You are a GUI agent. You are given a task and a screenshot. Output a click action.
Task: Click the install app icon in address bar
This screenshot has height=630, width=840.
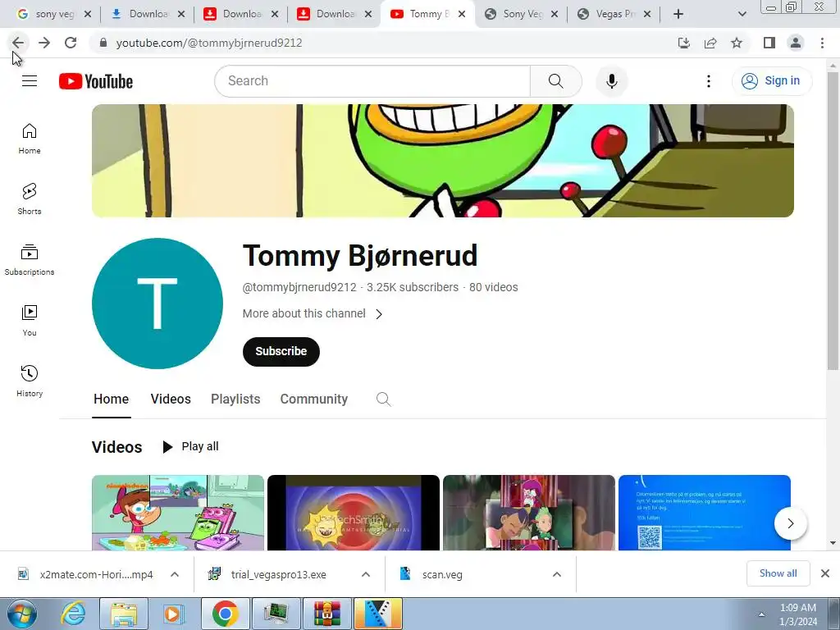pyautogui.click(x=684, y=43)
